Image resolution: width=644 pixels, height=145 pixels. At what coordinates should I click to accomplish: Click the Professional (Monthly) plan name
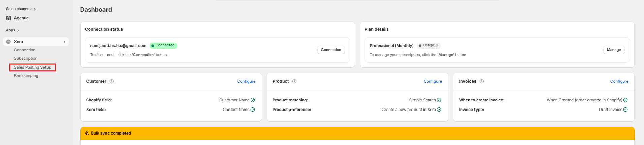pos(392,46)
